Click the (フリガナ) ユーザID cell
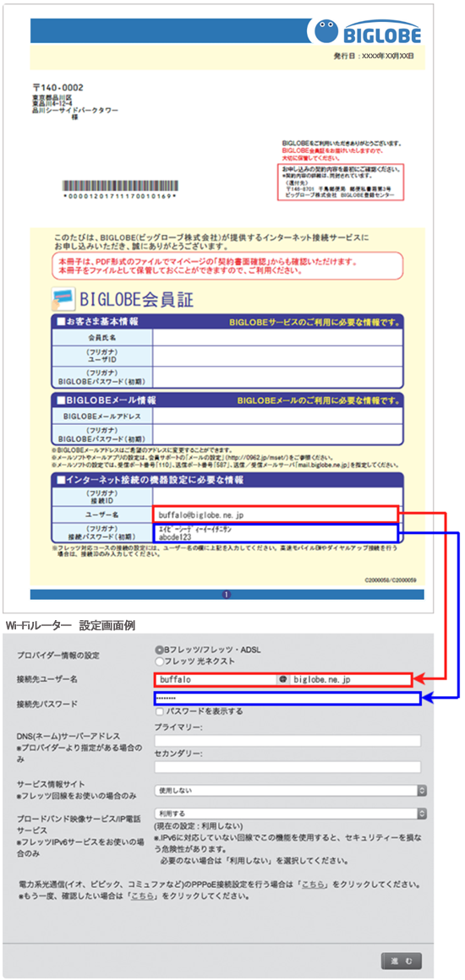465x980 pixels. pyautogui.click(x=103, y=357)
